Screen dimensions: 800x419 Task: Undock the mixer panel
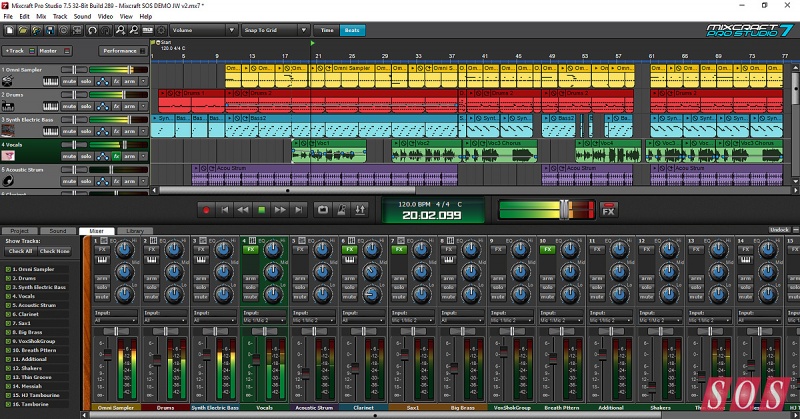(779, 230)
